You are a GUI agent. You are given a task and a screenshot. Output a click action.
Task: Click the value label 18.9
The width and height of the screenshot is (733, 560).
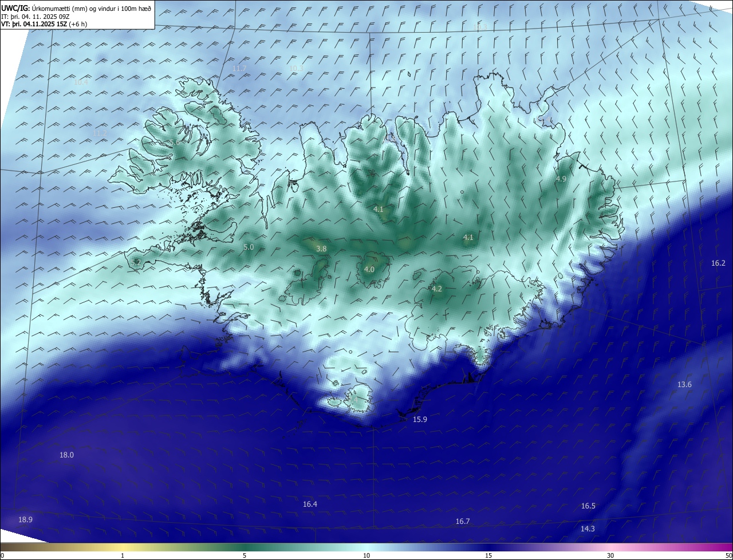coord(25,520)
